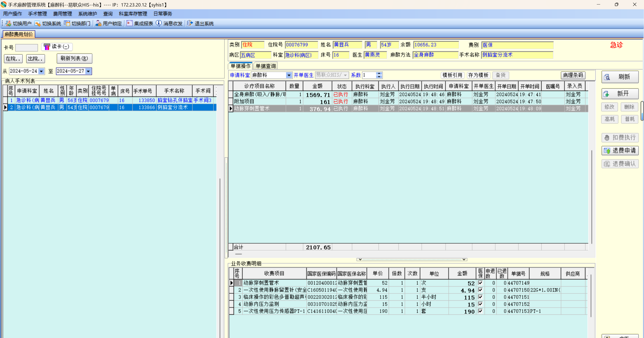The width and height of the screenshot is (644, 338).
Task: Open the start date 2024-05-24 dropdown
Action: pyautogui.click(x=41, y=71)
